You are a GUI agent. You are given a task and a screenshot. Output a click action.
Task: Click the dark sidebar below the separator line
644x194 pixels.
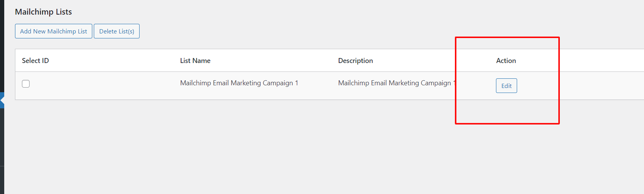pos(2,180)
